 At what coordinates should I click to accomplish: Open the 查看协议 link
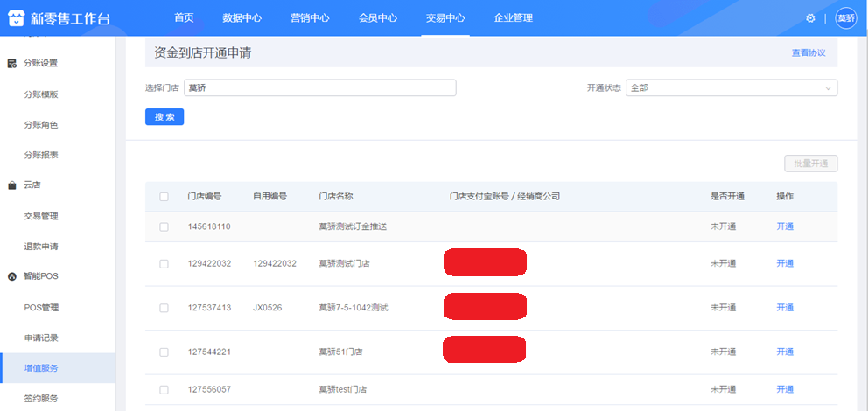(808, 53)
